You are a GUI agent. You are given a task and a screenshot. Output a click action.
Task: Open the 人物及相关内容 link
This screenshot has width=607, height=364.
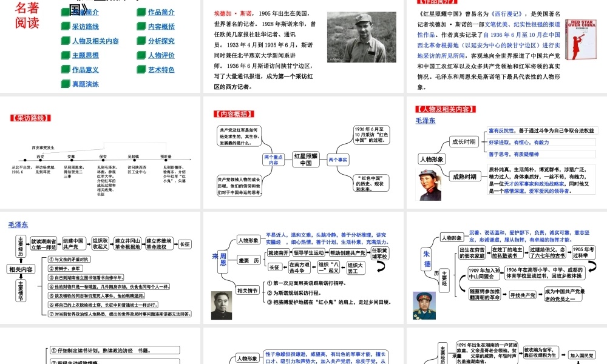(x=95, y=41)
